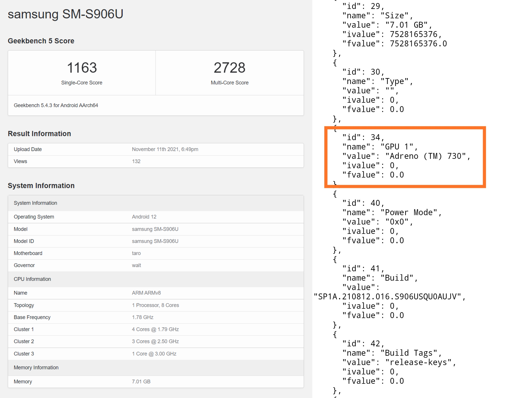Click the JSON line "ivalue": 7528165376
The height and width of the screenshot is (398, 532).
pyautogui.click(x=392, y=34)
